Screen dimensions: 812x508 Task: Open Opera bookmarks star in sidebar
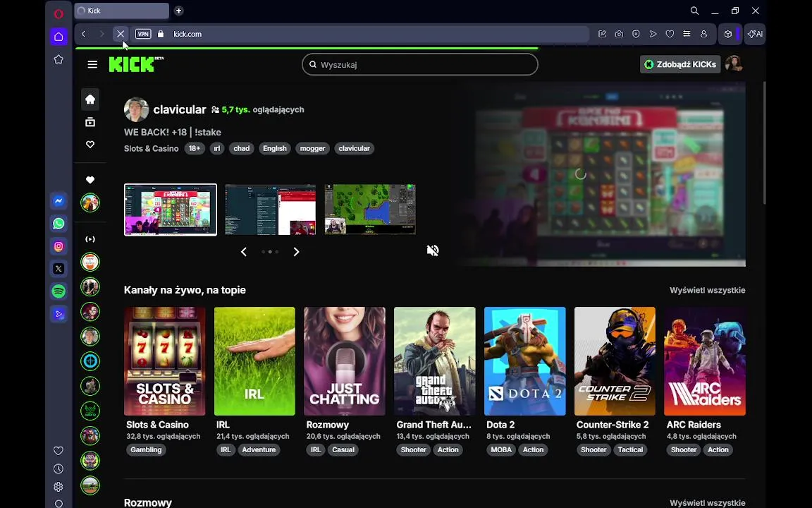coord(59,59)
